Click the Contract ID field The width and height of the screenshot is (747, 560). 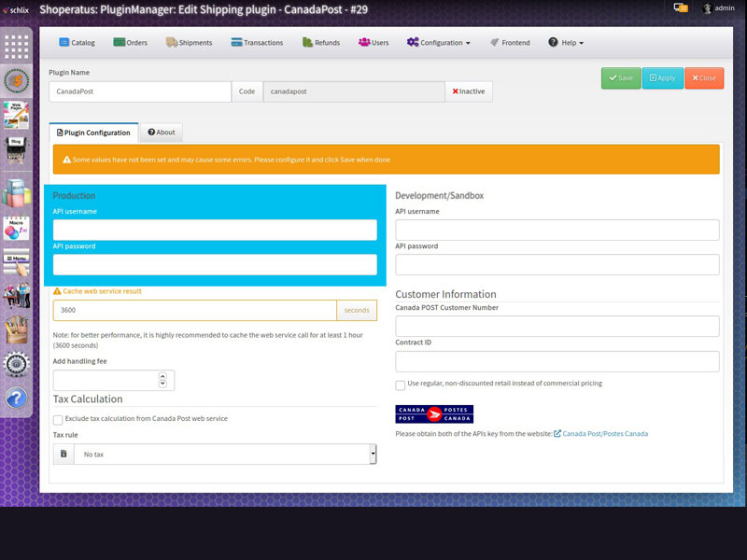point(557,361)
